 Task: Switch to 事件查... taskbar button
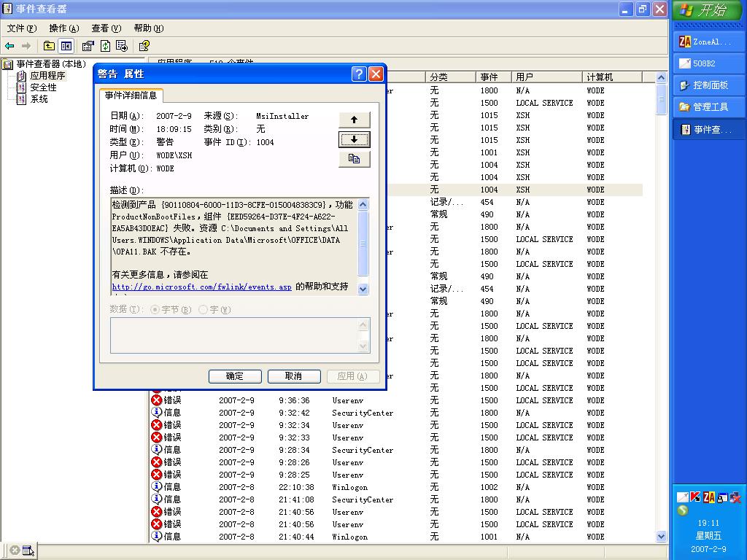708,129
